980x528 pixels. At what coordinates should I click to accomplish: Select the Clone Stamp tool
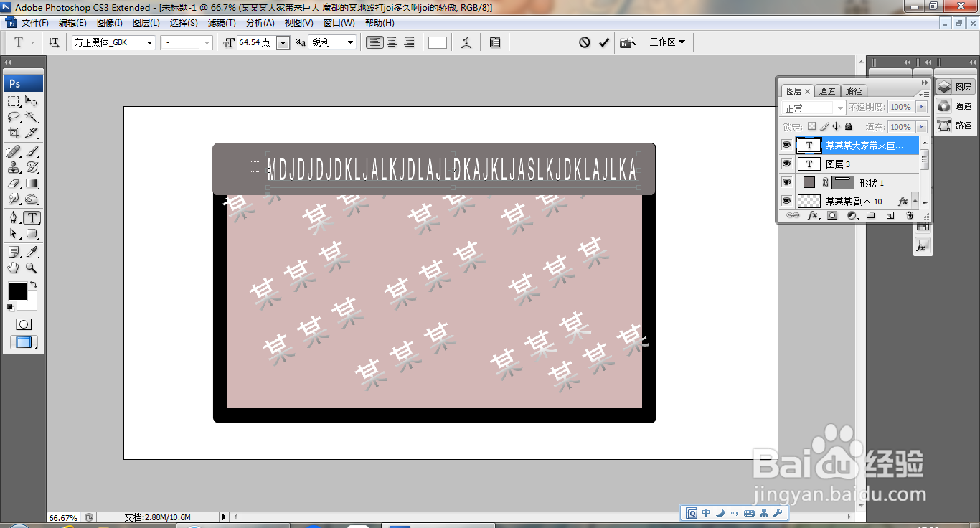pyautogui.click(x=14, y=168)
